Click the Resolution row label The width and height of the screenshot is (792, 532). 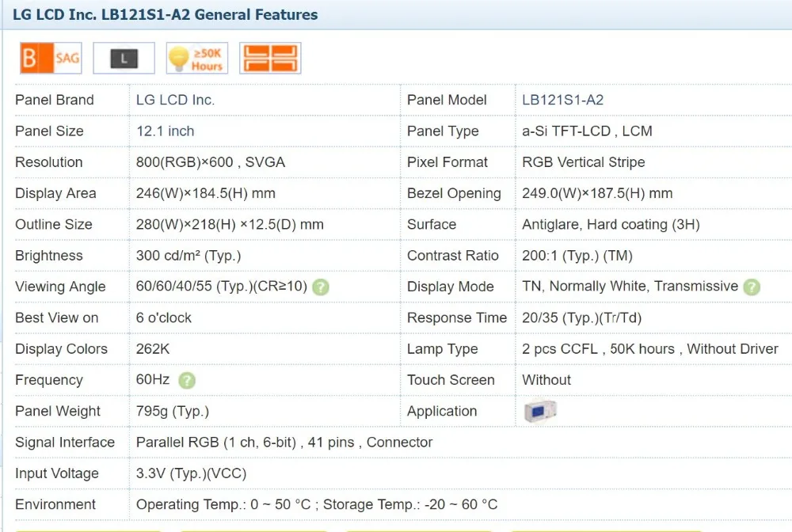[49, 162]
